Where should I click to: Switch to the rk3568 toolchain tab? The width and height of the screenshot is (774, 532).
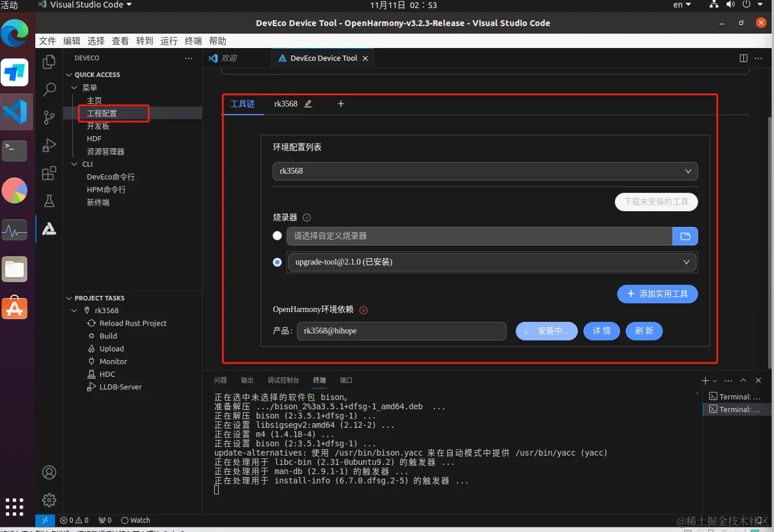point(286,104)
